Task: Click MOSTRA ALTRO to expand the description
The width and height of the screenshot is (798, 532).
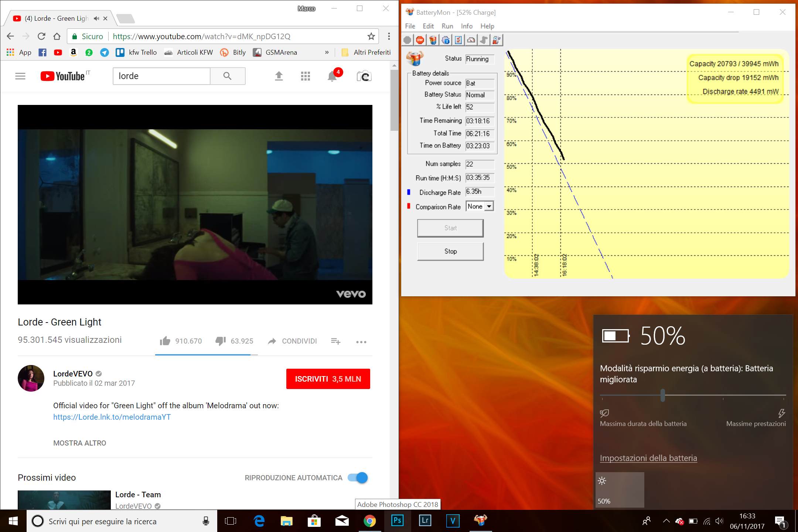Action: coord(79,443)
